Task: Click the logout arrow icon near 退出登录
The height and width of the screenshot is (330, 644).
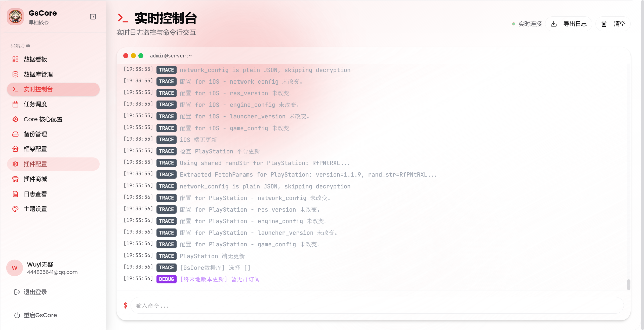Action: (17, 292)
